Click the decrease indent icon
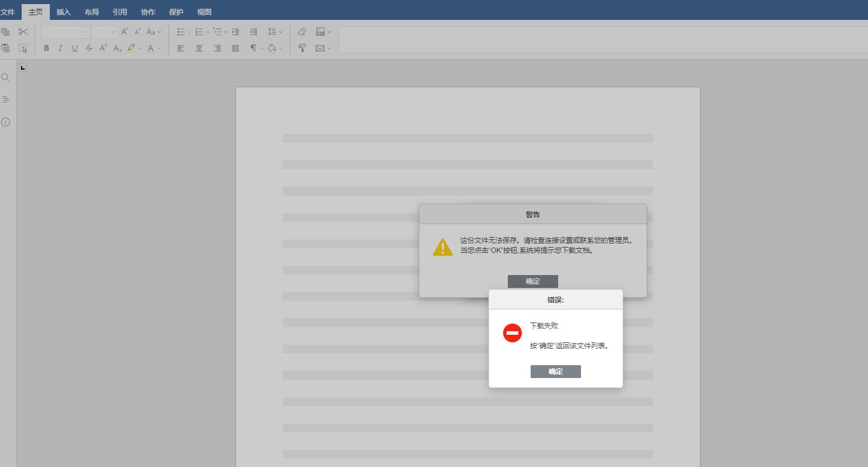The width and height of the screenshot is (868, 467). tap(235, 32)
